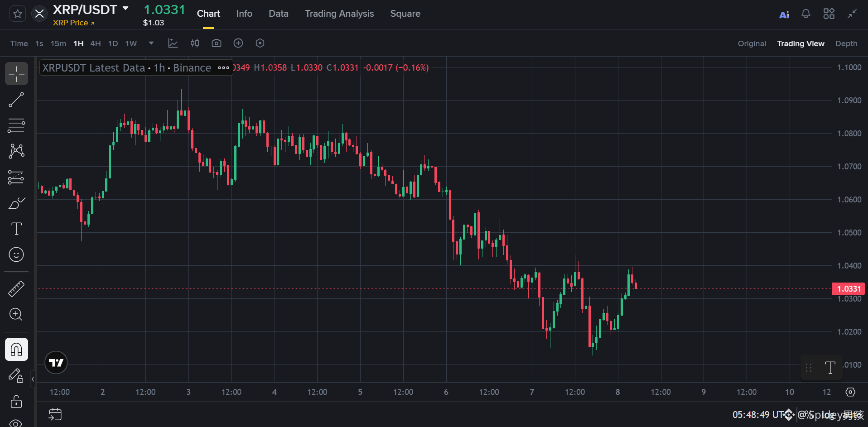Screen dimensions: 868x427
Task: Collapse chart with the minimize arrows icon
Action: tap(852, 14)
